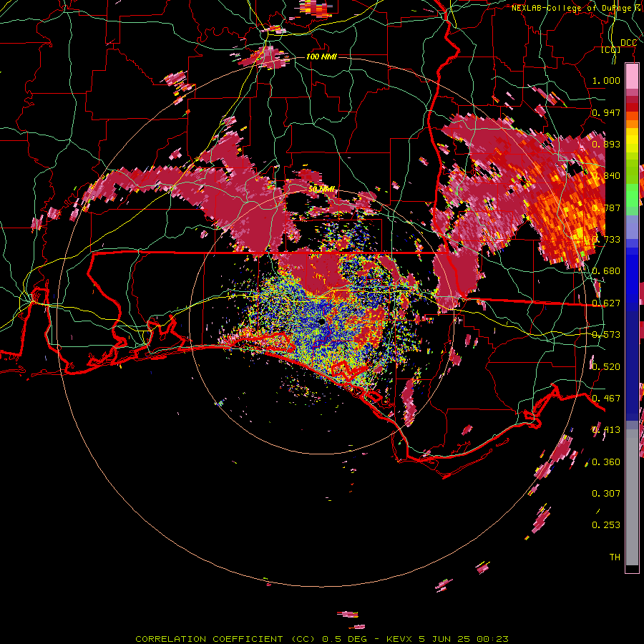Click the radar site dot at the rings' center

click(x=321, y=323)
